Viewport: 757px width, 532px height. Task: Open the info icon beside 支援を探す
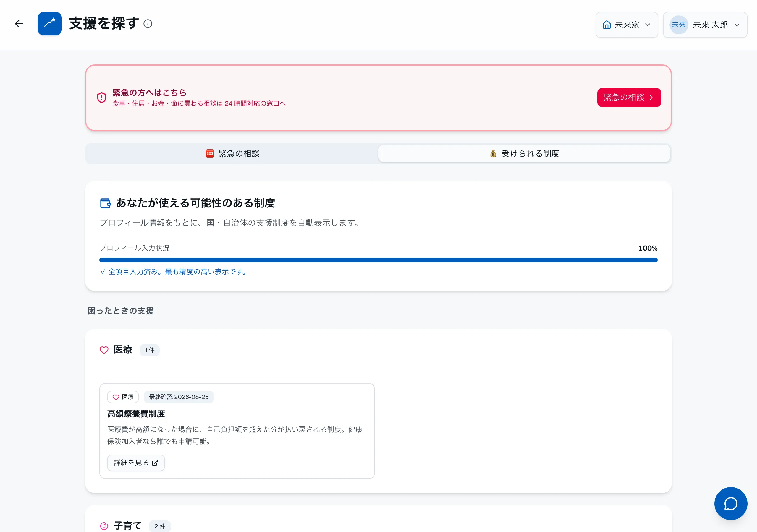148,24
